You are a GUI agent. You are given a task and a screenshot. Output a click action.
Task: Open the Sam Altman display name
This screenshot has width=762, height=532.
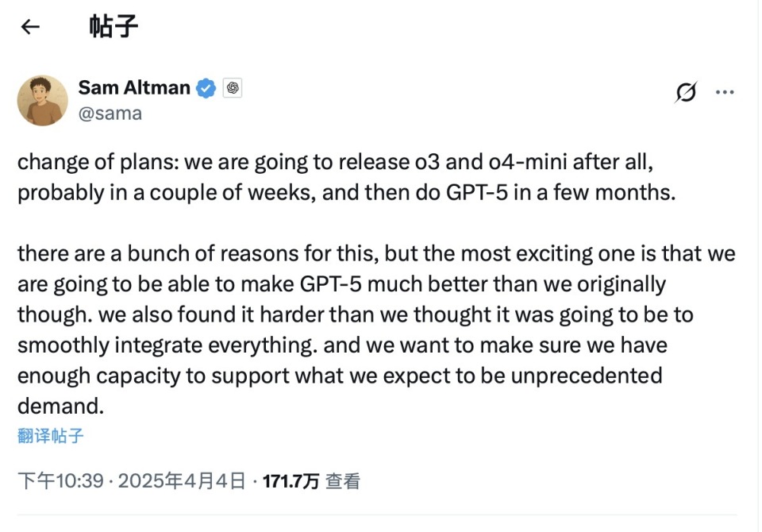[x=134, y=87]
